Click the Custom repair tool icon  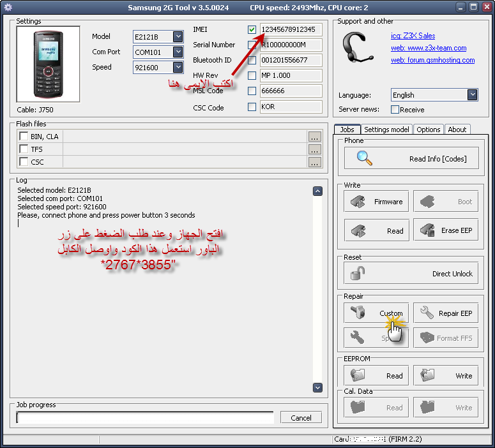pyautogui.click(x=358, y=312)
